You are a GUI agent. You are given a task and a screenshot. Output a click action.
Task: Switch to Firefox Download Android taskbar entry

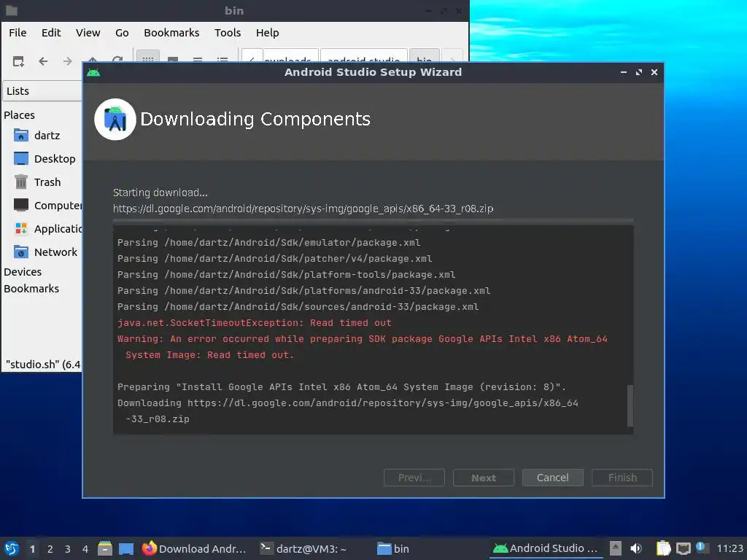194,548
